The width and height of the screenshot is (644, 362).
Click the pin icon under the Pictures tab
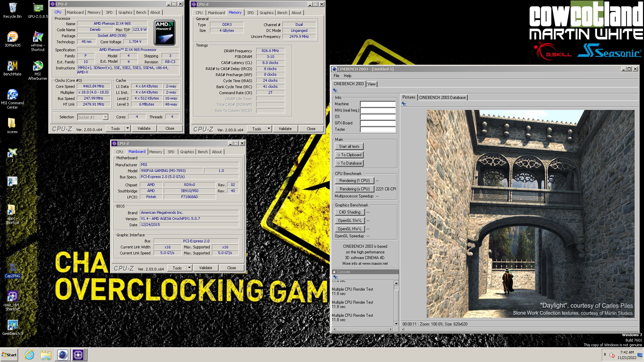point(404,104)
